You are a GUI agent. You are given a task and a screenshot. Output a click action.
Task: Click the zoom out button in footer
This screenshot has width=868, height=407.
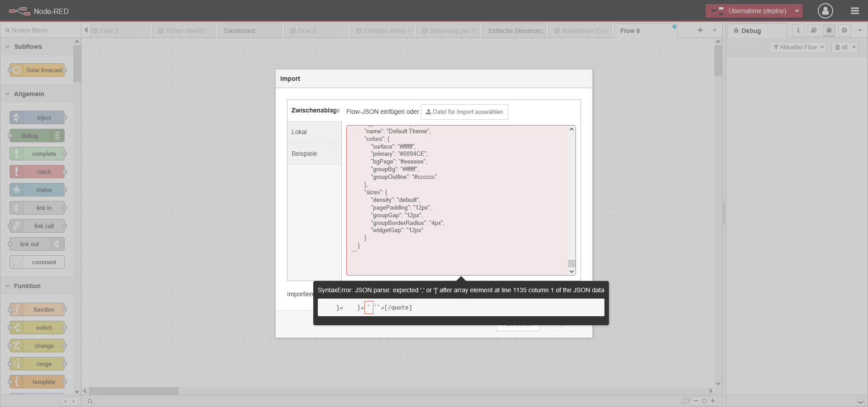696,401
